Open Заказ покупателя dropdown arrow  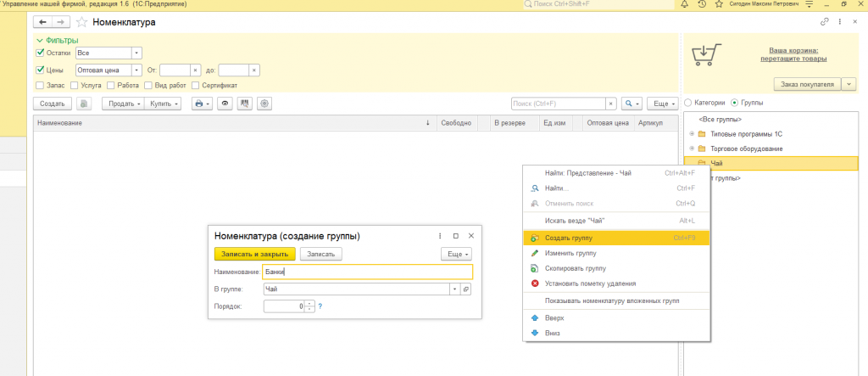pos(849,84)
